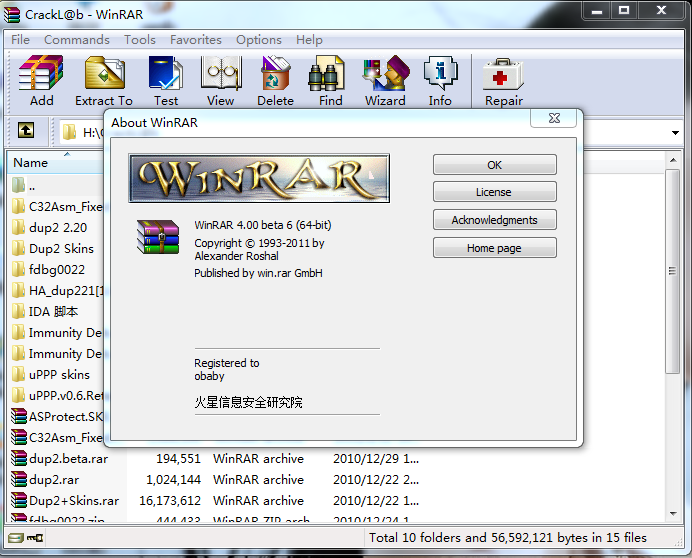Select the dup2 2.20 folder icon
This screenshot has height=558, width=692.
[19, 227]
